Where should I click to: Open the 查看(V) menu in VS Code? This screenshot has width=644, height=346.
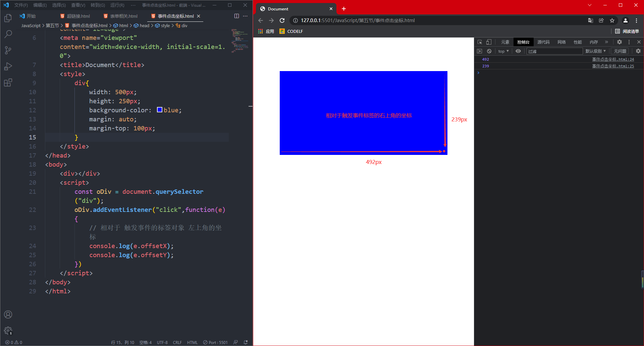[x=78, y=5]
